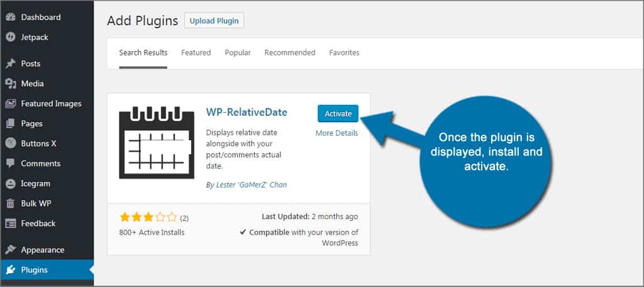Screen dimensions: 644x287
Task: Click the '800+ Active Installs' text
Action: tap(152, 232)
